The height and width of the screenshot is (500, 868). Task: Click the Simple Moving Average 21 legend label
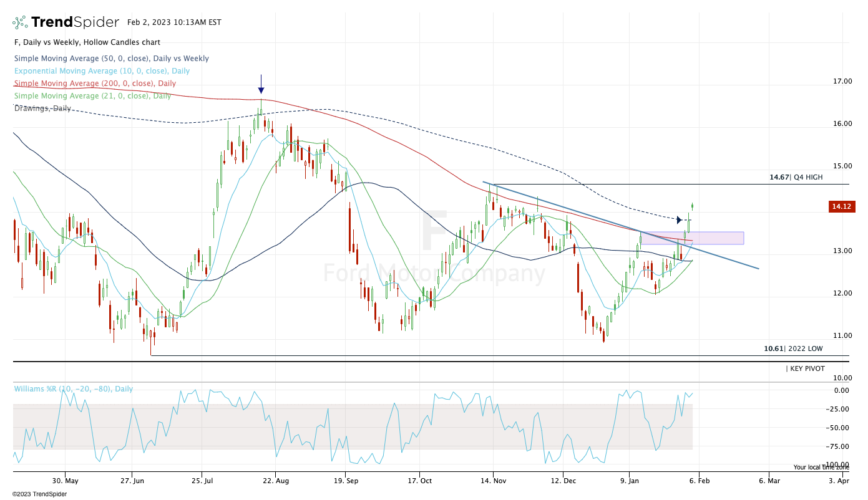tap(92, 96)
